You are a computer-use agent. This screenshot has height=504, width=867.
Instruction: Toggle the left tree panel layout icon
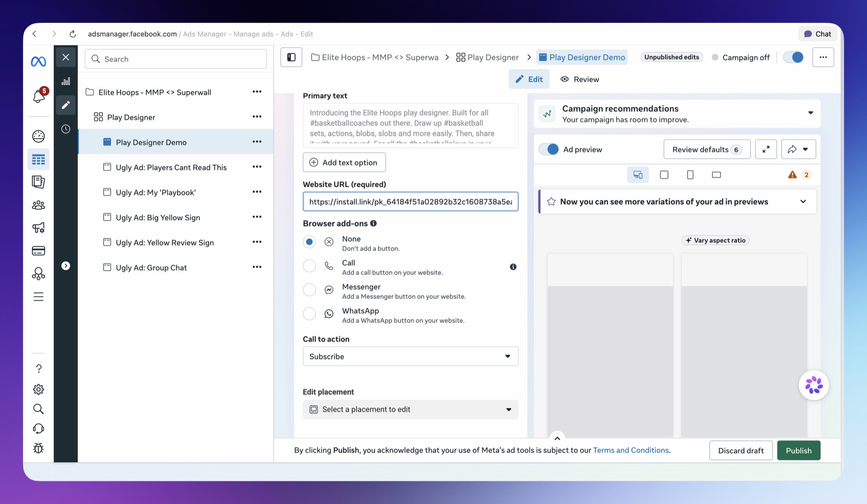(x=291, y=57)
